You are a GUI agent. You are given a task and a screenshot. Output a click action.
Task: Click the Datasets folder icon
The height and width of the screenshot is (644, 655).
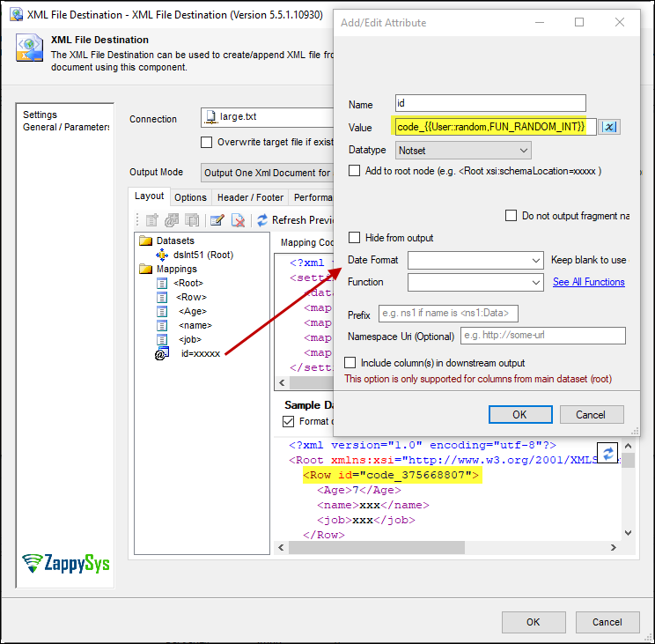click(145, 241)
